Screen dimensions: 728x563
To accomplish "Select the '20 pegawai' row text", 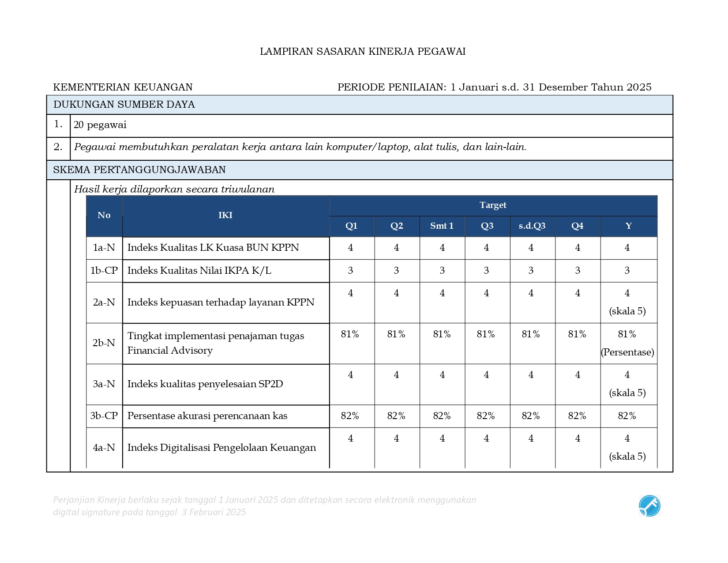I will [x=100, y=125].
